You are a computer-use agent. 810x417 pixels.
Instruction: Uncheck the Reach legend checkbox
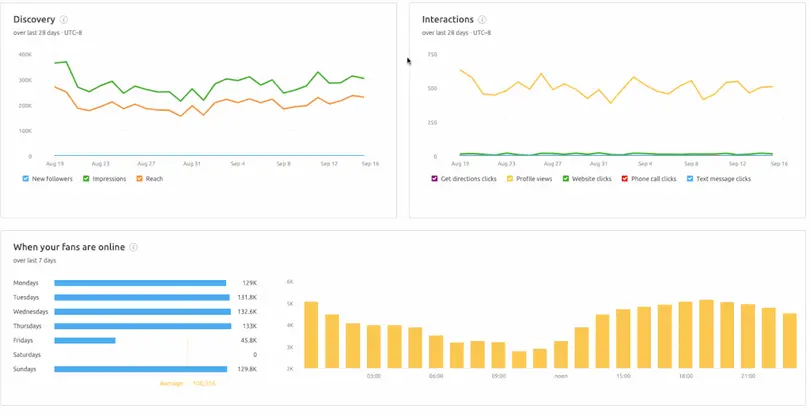139,179
